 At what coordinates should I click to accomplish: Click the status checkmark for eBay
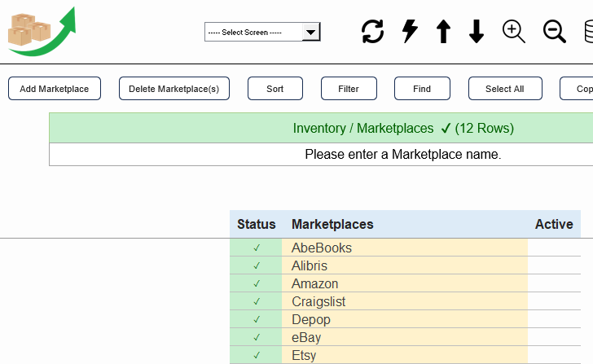[257, 337]
